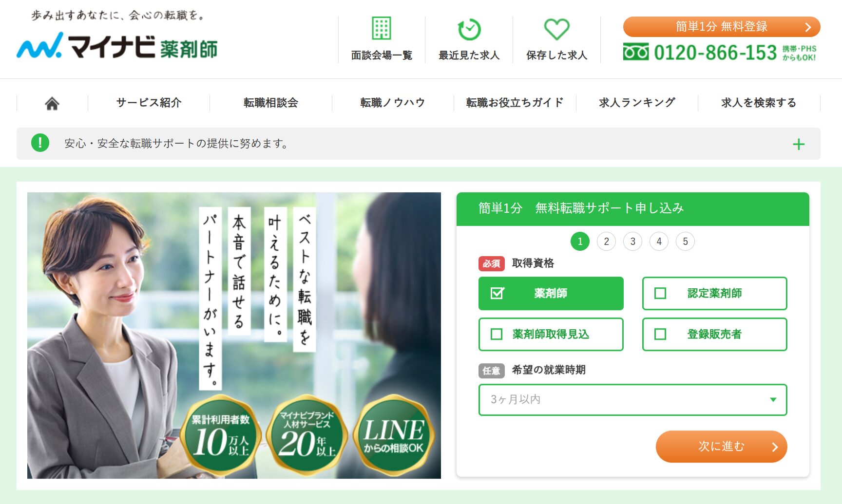Click the 次に進む button
The width and height of the screenshot is (842, 504).
(x=722, y=447)
